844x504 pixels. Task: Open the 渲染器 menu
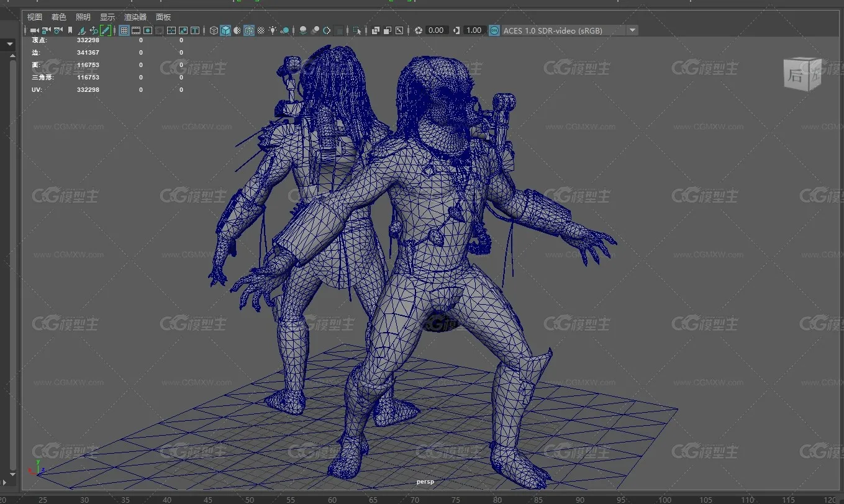pos(135,17)
